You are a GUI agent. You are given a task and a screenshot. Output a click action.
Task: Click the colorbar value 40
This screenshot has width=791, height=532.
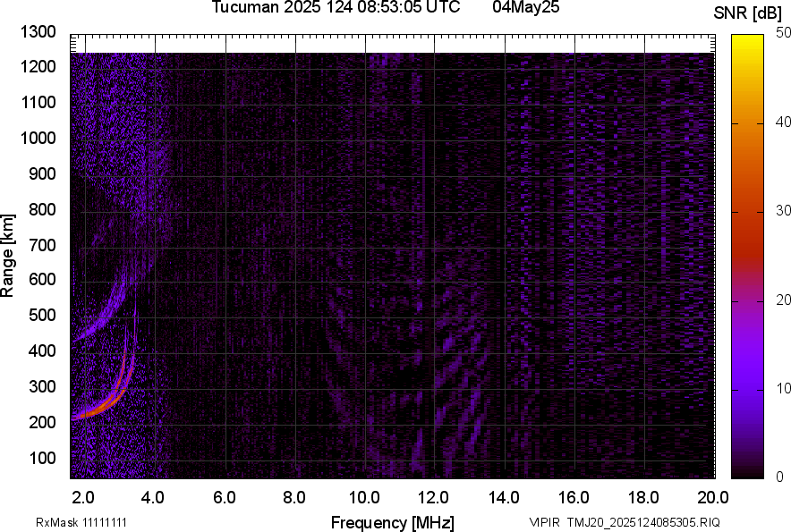click(x=783, y=122)
